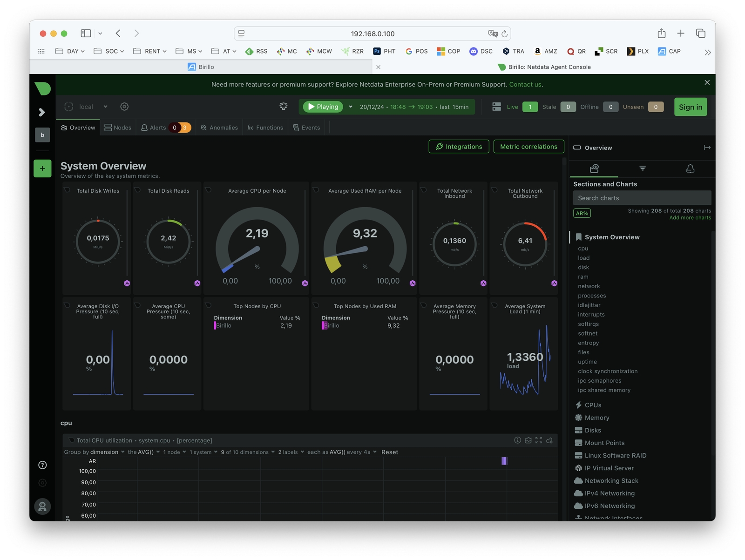Click the Add more charts link

(690, 218)
